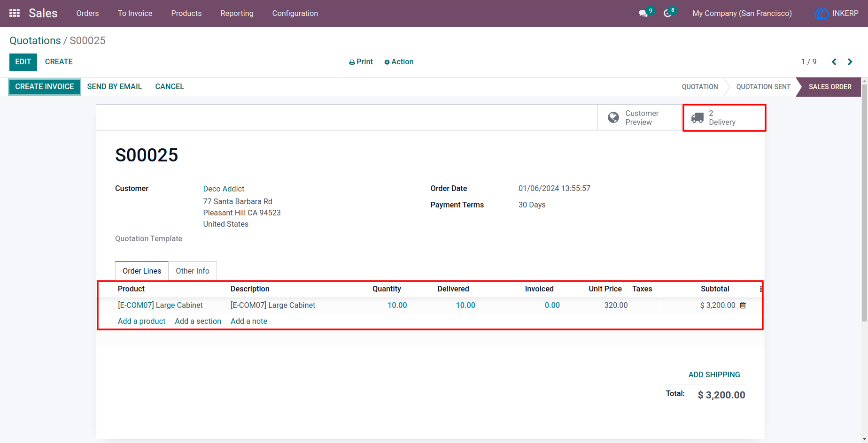
Task: Click the SALES ORDER status stage
Action: pos(830,87)
